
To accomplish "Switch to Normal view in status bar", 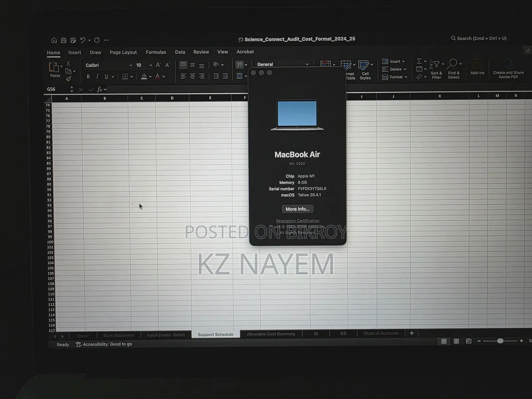I will pos(444,341).
